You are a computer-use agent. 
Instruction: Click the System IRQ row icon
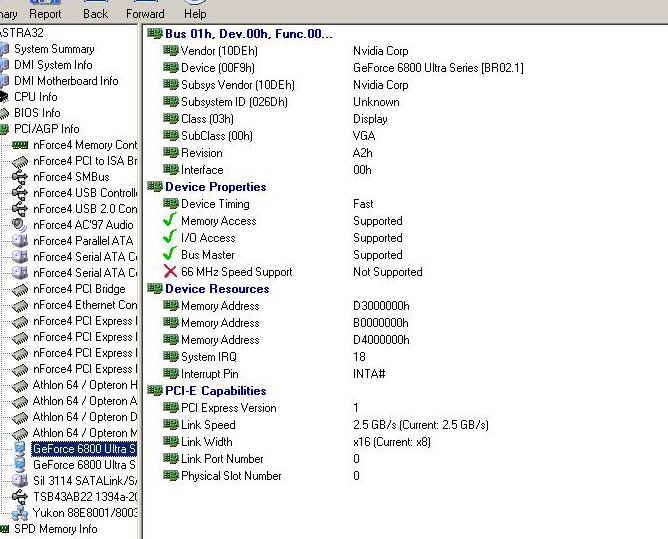(170, 356)
